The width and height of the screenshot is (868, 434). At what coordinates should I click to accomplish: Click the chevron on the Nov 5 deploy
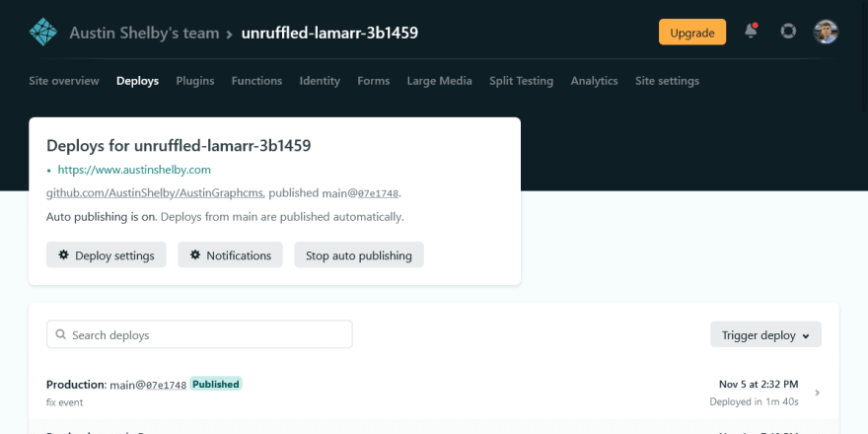[x=818, y=393]
